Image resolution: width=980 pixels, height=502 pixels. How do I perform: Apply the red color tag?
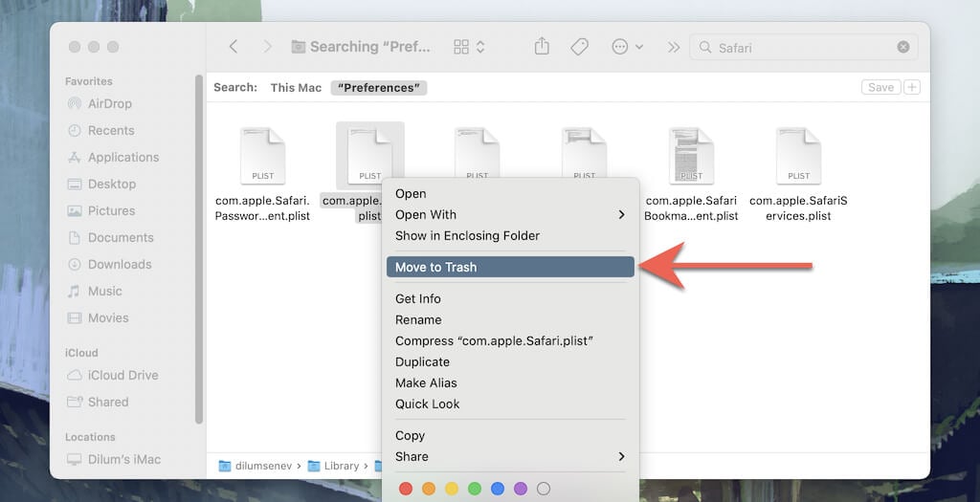coord(405,489)
